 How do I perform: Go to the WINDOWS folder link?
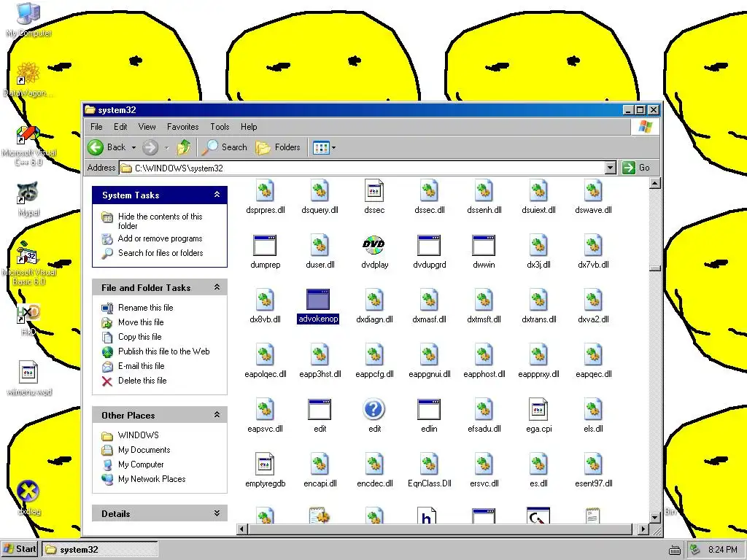[138, 435]
